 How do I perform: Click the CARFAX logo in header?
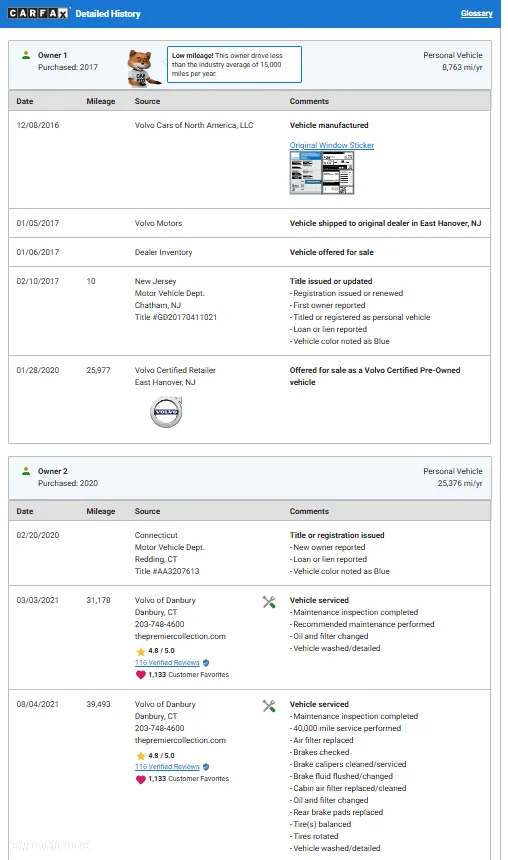38,13
